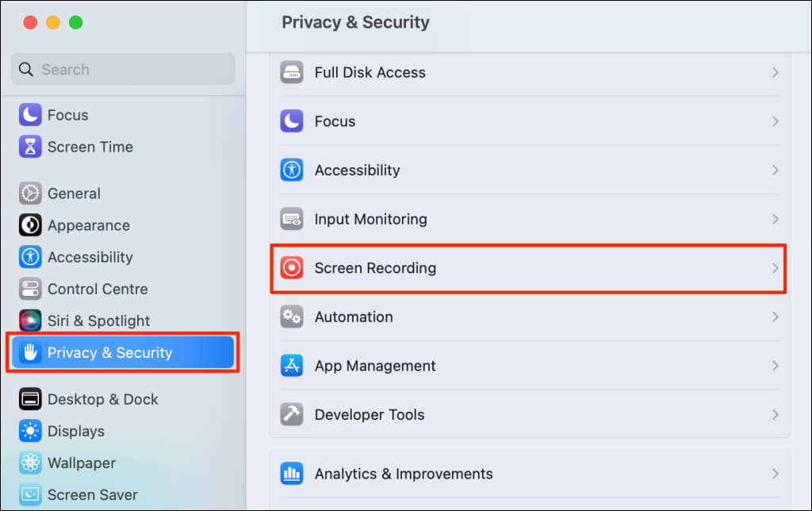The width and height of the screenshot is (812, 511).
Task: Open the Displays sidebar item
Action: 75,432
